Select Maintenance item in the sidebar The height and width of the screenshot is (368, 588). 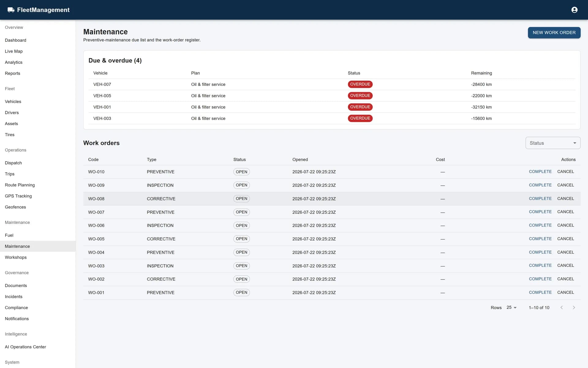pos(38,246)
